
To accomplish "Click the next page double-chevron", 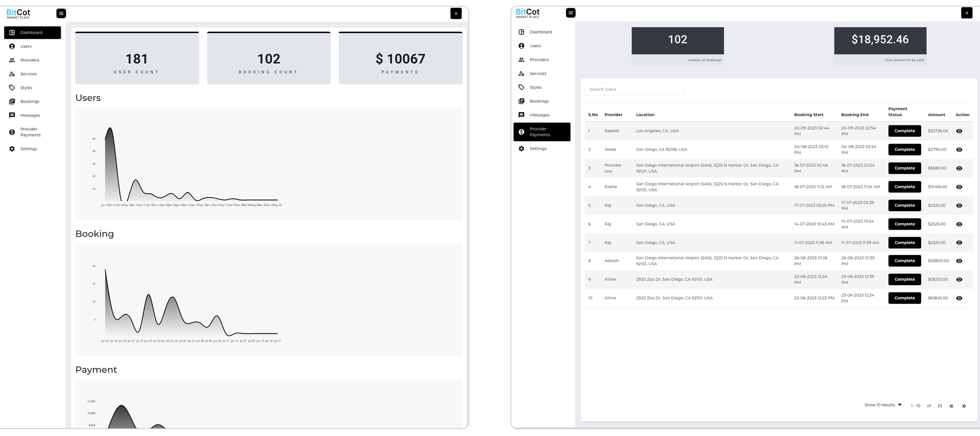I will 964,406.
